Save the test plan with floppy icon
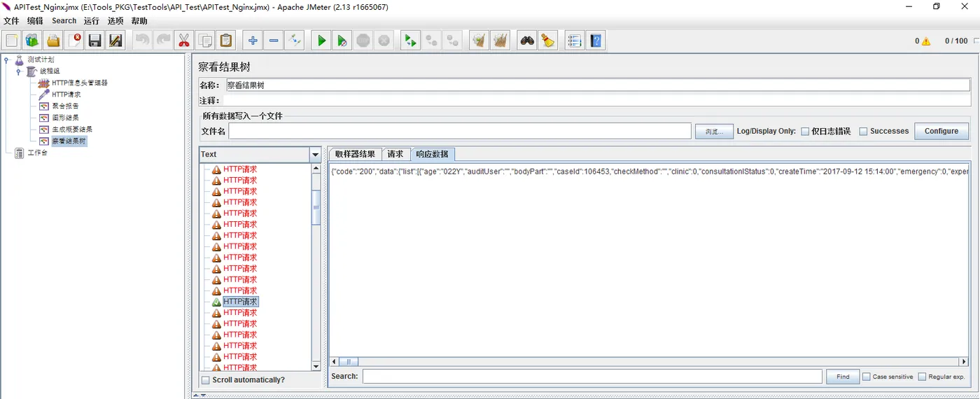The image size is (980, 399). point(95,41)
